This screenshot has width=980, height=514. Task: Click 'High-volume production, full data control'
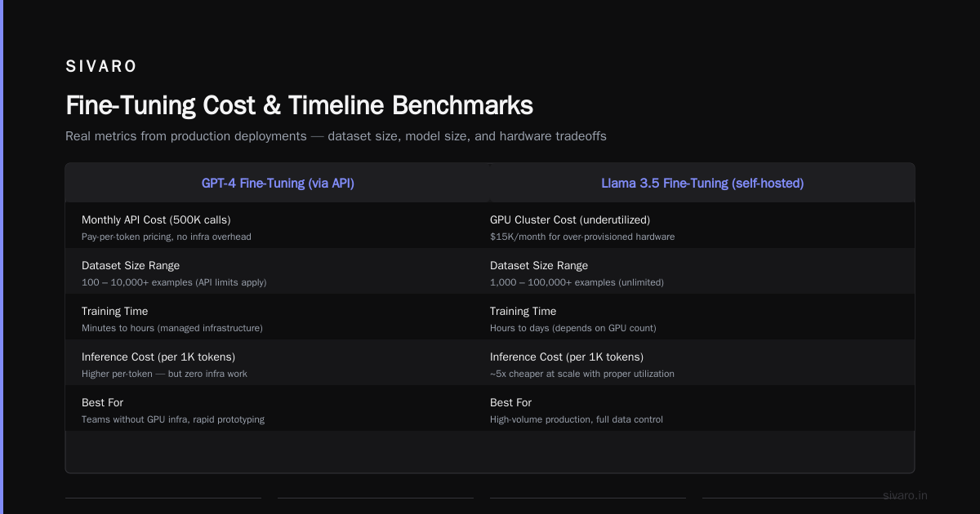click(577, 419)
